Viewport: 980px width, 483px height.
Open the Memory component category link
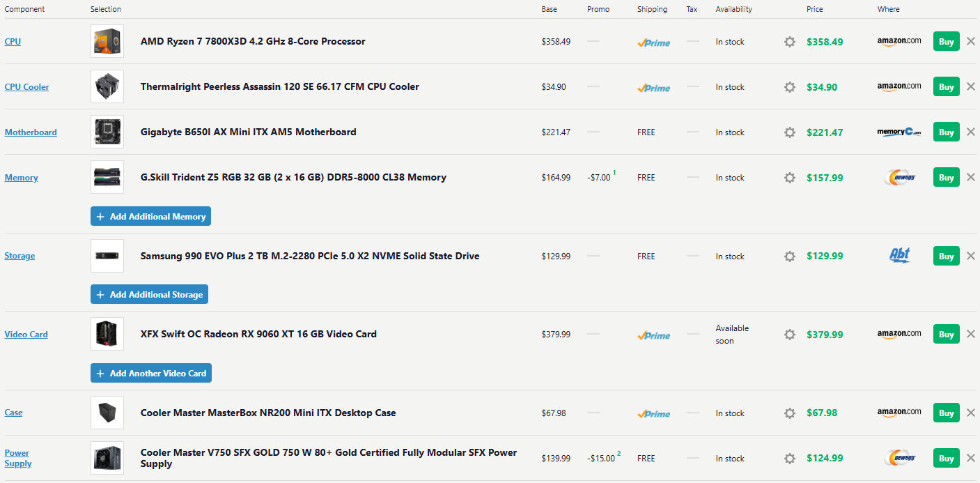(21, 178)
